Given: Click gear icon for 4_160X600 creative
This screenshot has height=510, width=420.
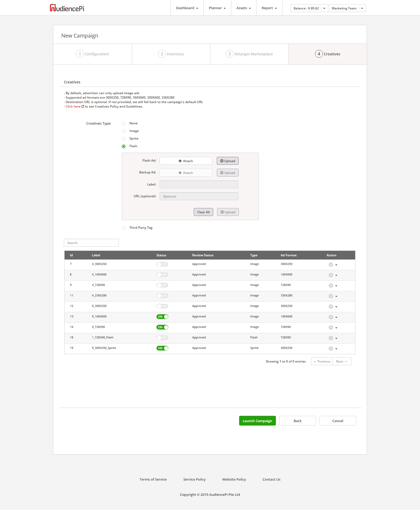Looking at the screenshot, I should click(x=331, y=275).
